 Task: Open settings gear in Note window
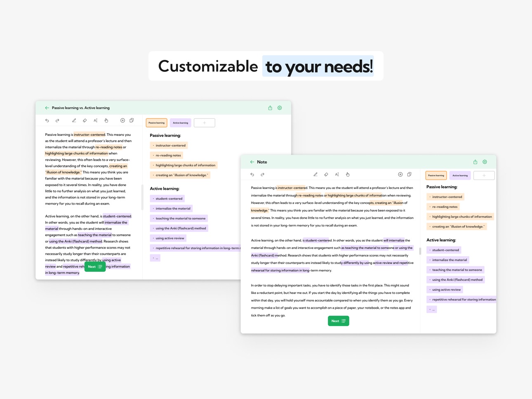(x=485, y=162)
